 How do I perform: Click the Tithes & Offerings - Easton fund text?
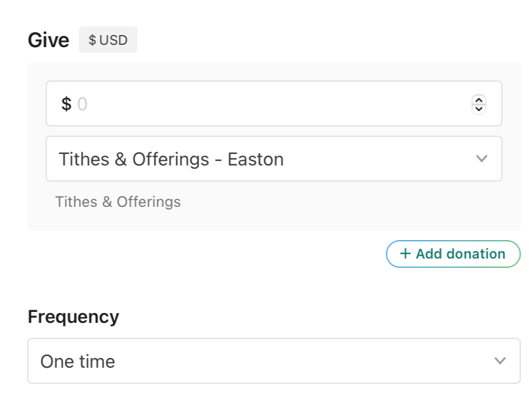tap(171, 159)
